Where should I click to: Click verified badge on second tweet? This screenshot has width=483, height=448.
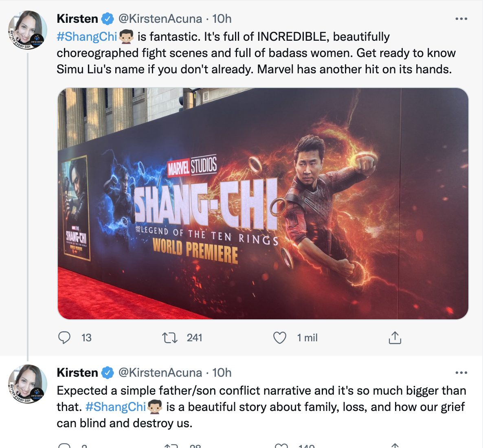(x=107, y=373)
